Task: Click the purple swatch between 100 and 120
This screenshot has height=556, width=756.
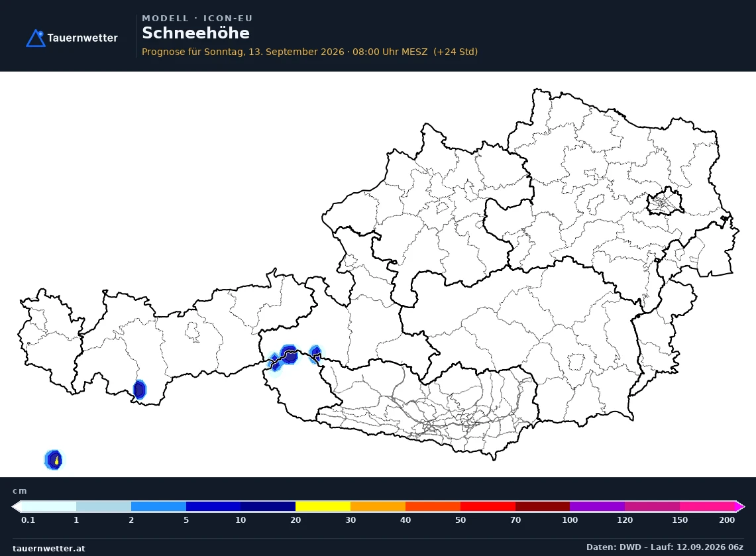Action: coord(598,506)
